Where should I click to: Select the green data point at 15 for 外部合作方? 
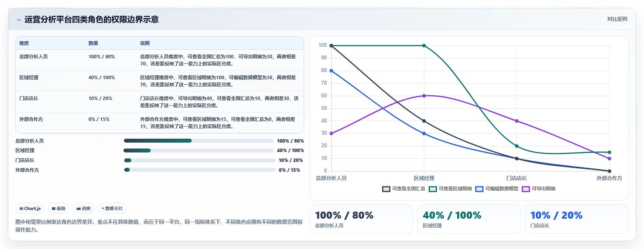(x=609, y=152)
